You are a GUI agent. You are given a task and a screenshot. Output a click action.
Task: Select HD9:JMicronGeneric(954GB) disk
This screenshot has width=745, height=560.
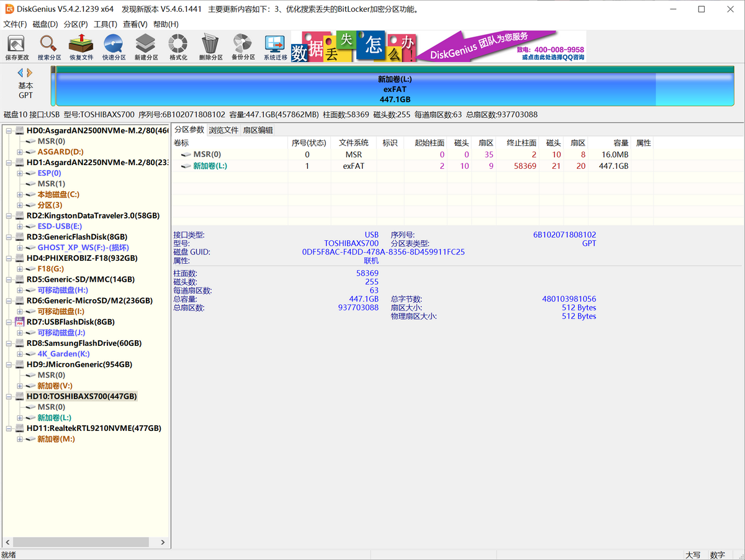[x=79, y=364]
